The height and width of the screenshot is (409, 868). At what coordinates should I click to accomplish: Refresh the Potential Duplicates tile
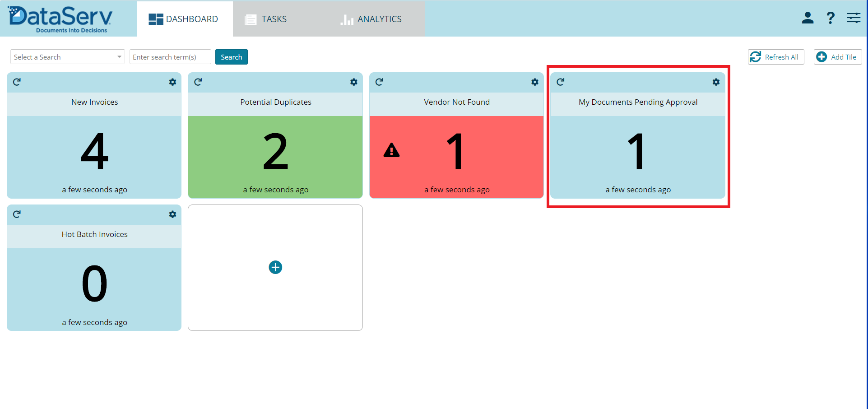[198, 82]
